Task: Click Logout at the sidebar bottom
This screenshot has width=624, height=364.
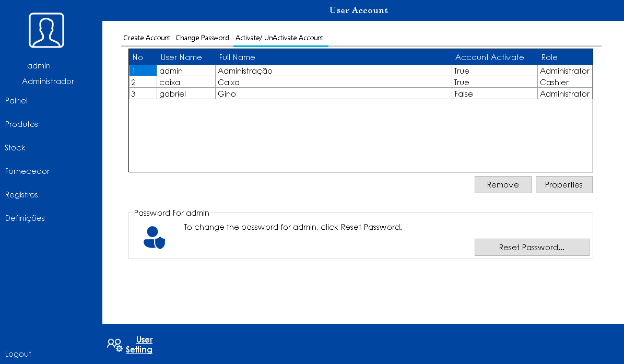Action: tap(18, 354)
